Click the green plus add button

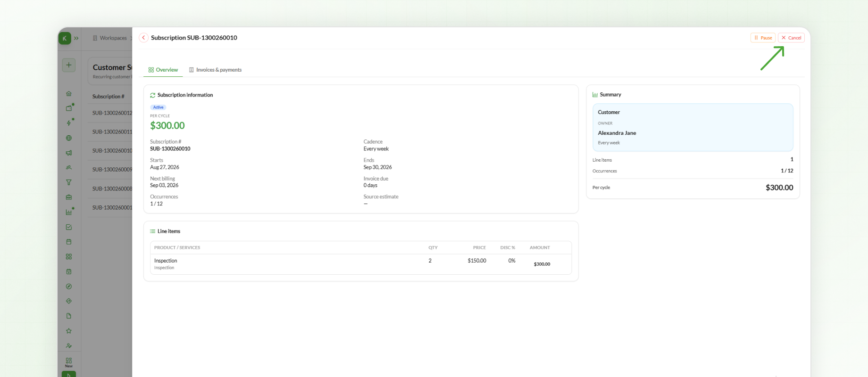click(69, 65)
